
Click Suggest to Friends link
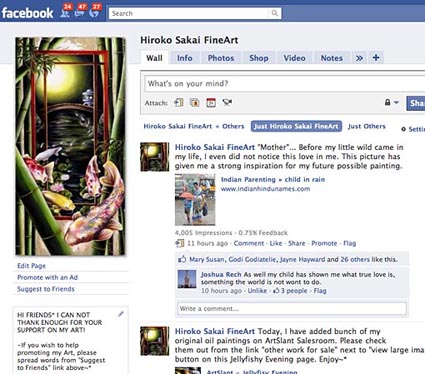click(46, 289)
